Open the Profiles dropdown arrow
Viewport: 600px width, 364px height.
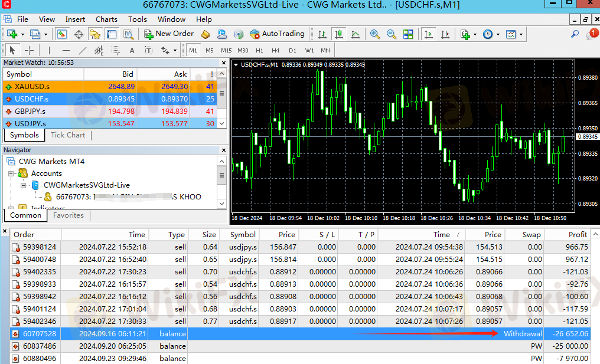coord(45,34)
